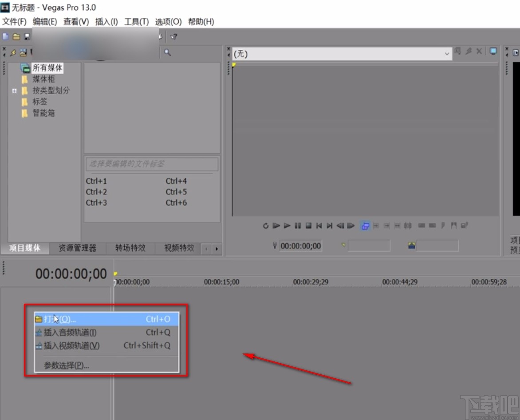Click the New project icon in toolbar
The height and width of the screenshot is (420, 520).
pyautogui.click(x=6, y=36)
